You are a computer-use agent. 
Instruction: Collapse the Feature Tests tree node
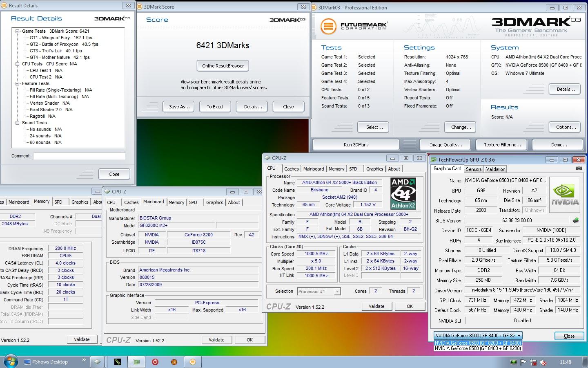[18, 83]
